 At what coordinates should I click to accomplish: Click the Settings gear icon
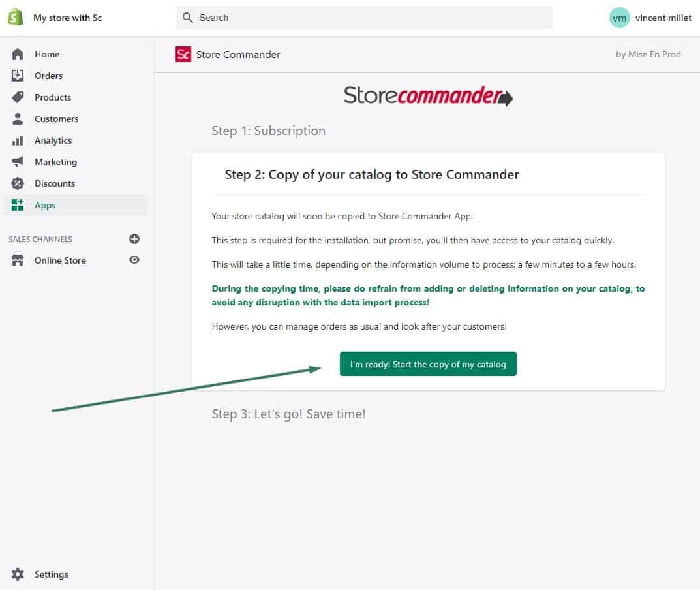tap(18, 574)
